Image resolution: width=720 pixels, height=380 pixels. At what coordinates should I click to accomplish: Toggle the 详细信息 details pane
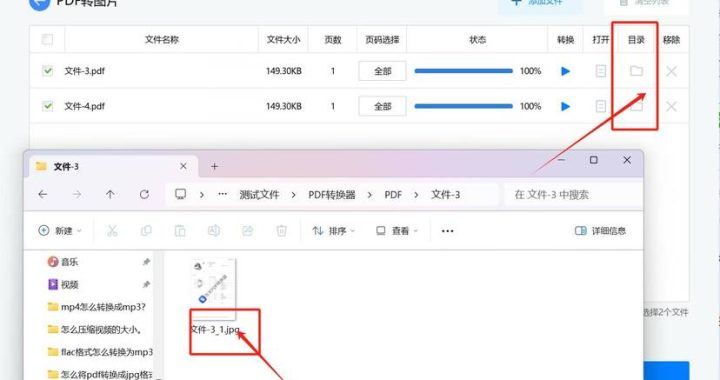601,231
